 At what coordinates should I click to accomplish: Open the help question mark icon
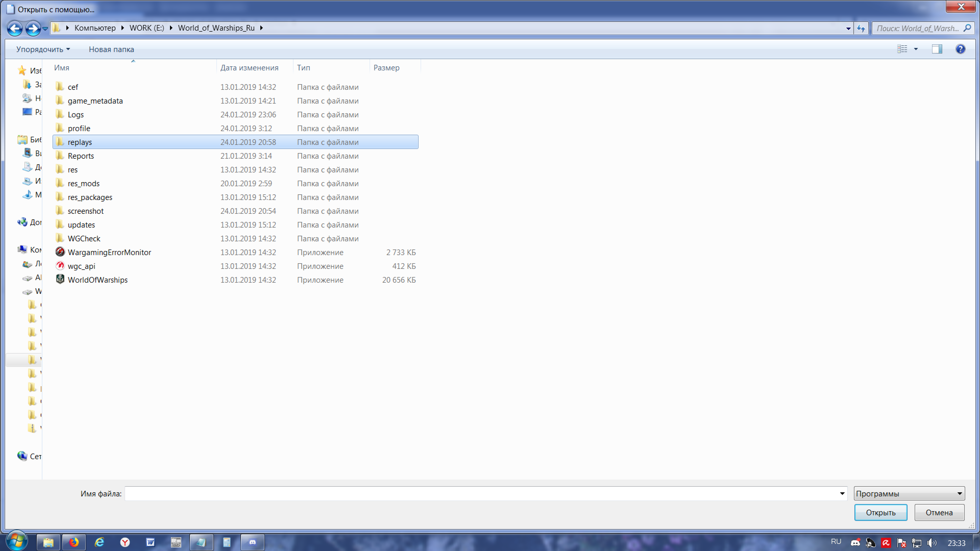click(x=960, y=49)
